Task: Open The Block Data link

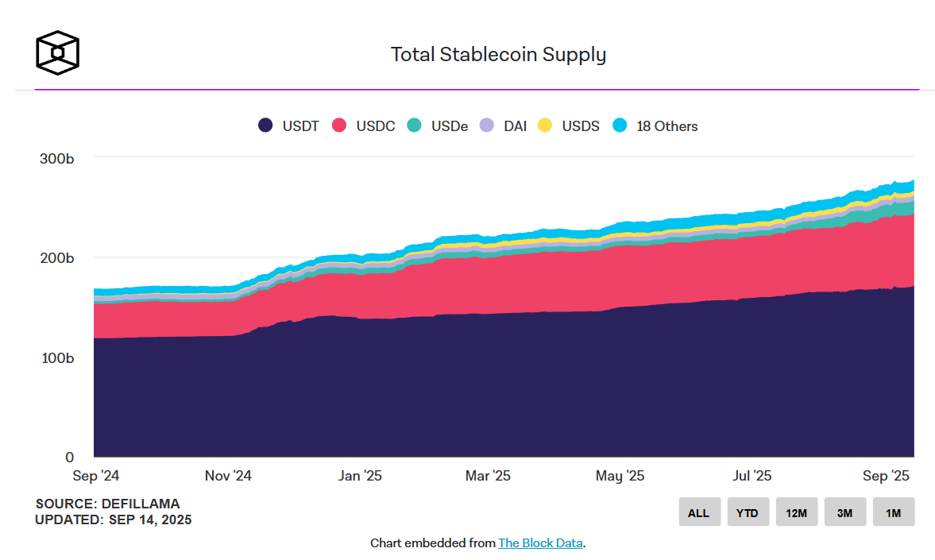Action: point(540,543)
